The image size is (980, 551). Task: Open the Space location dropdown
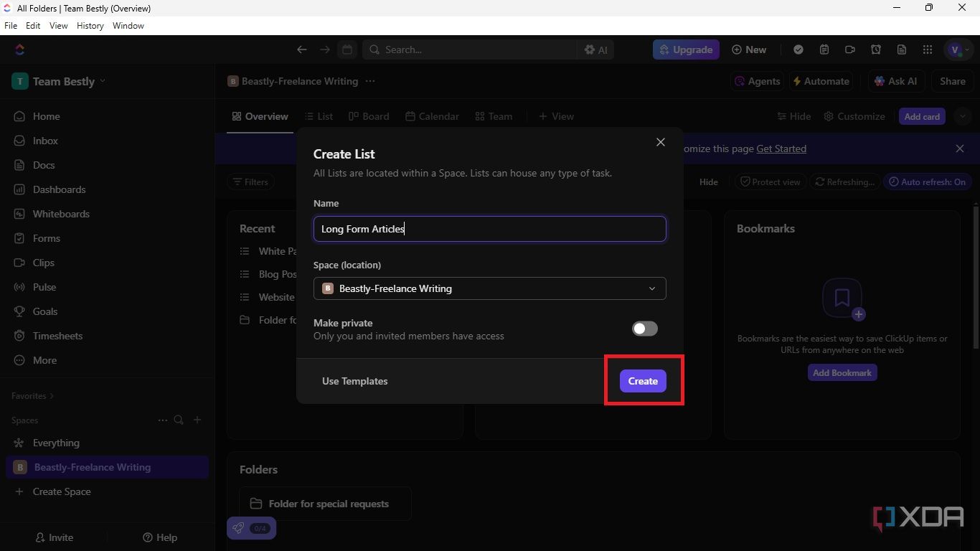coord(490,288)
